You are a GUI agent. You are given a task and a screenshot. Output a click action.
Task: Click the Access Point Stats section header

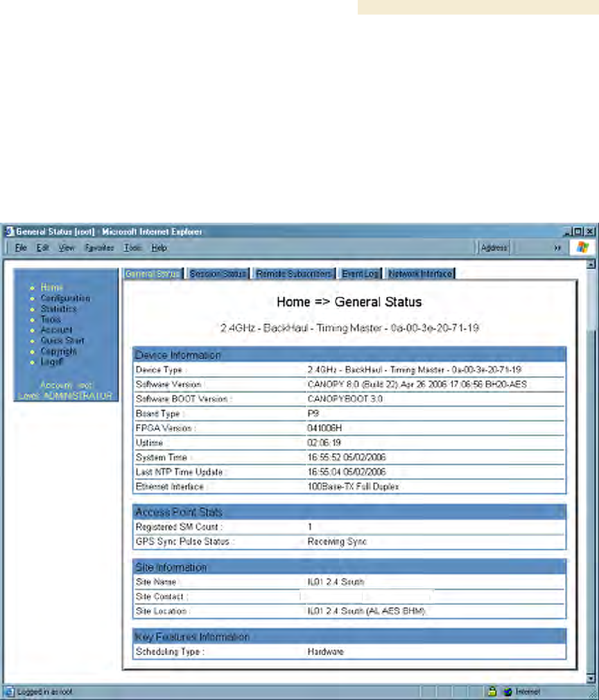(x=349, y=512)
